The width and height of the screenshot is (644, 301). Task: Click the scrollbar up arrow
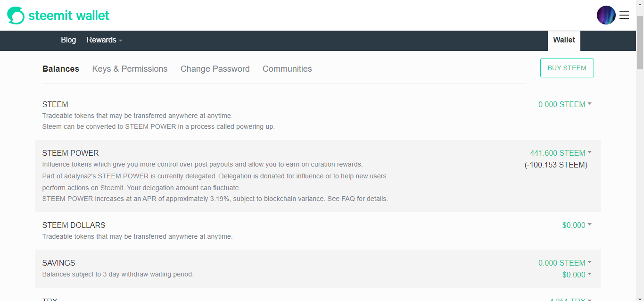click(640, 4)
